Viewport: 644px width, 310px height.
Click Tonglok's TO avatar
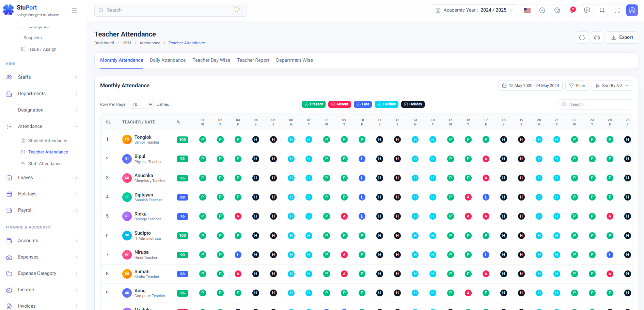click(127, 139)
